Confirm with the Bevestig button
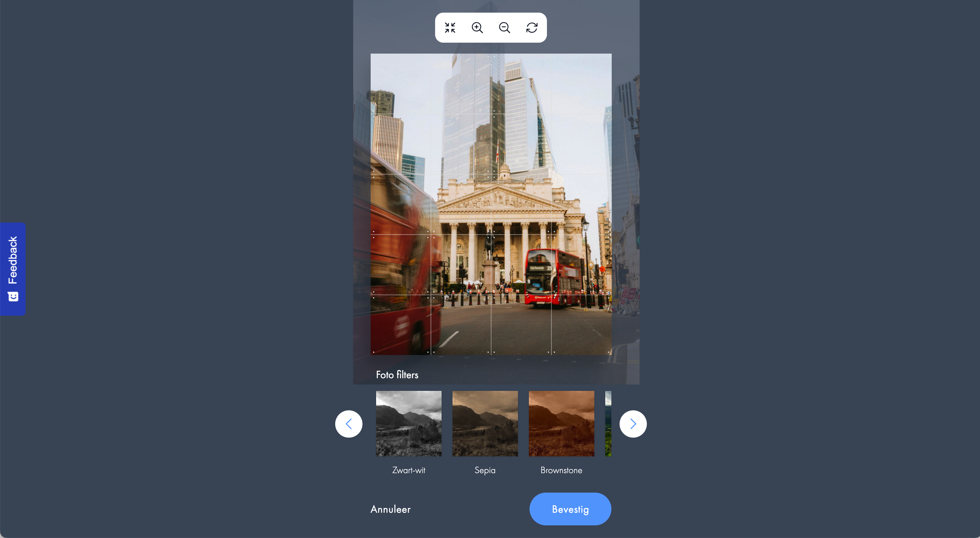 click(570, 509)
